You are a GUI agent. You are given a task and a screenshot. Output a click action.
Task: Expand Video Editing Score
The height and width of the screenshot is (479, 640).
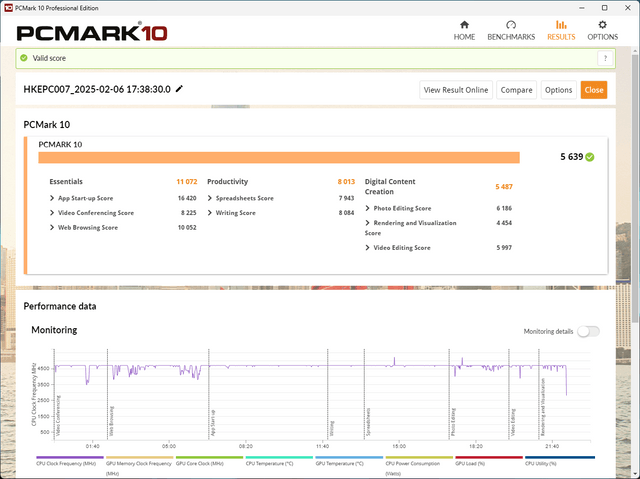click(367, 248)
